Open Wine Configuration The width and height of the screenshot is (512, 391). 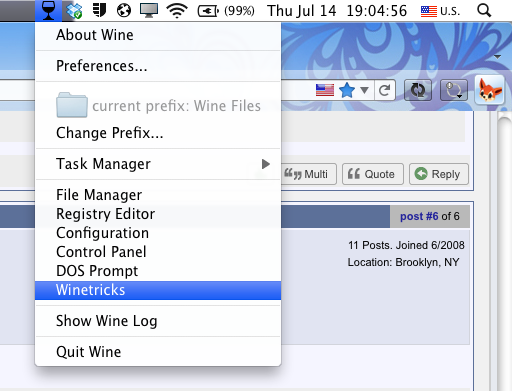(158, 233)
